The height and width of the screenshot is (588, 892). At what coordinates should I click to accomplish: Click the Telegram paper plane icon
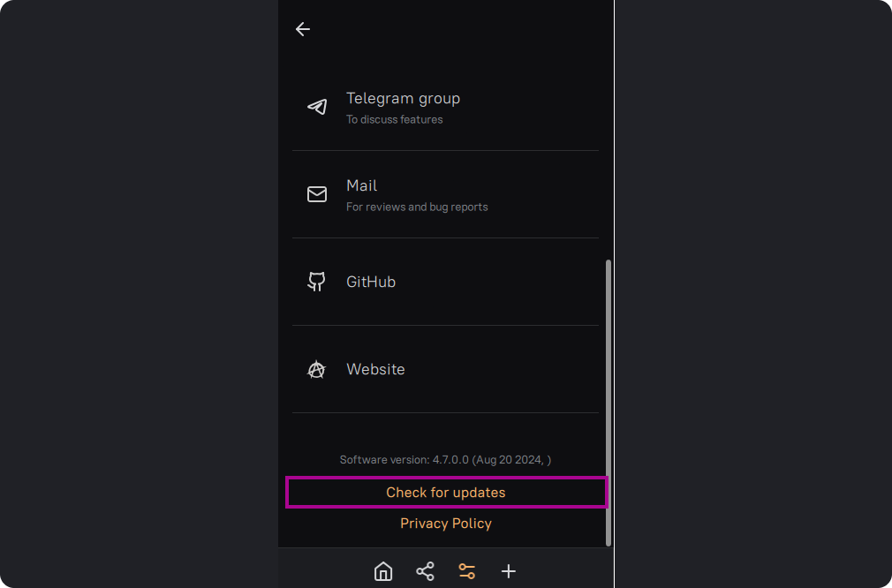click(317, 107)
